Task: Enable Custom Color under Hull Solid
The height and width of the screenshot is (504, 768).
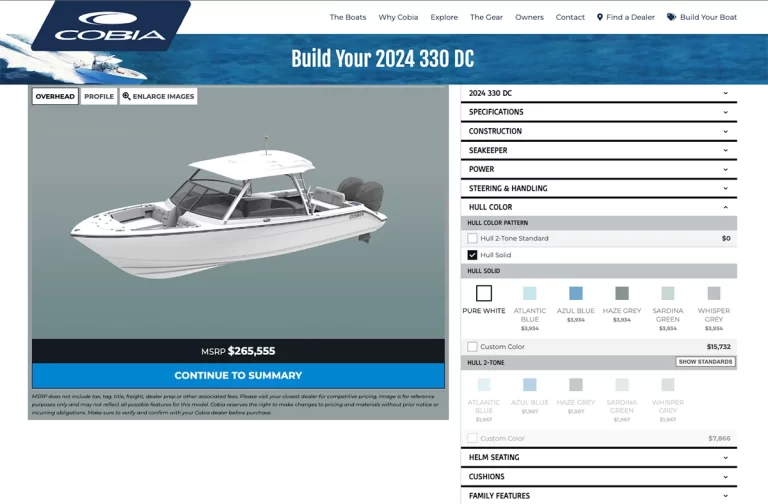Action: click(x=472, y=346)
